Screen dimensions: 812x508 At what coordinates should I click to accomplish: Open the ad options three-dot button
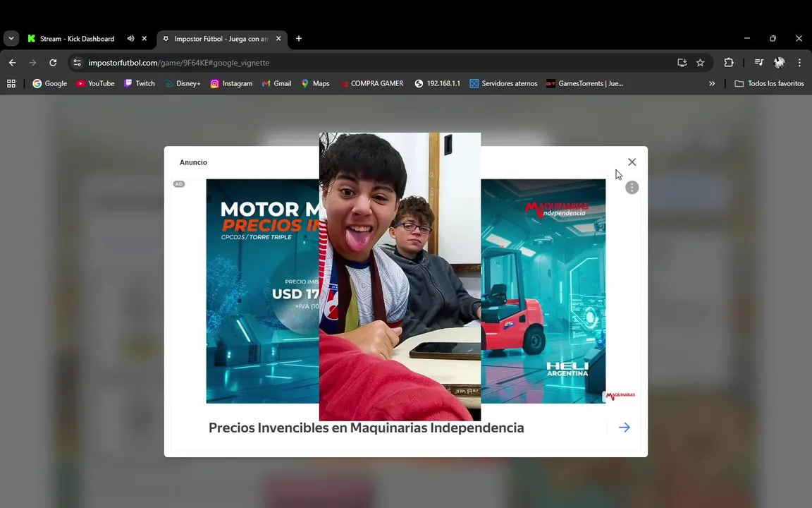tap(632, 187)
